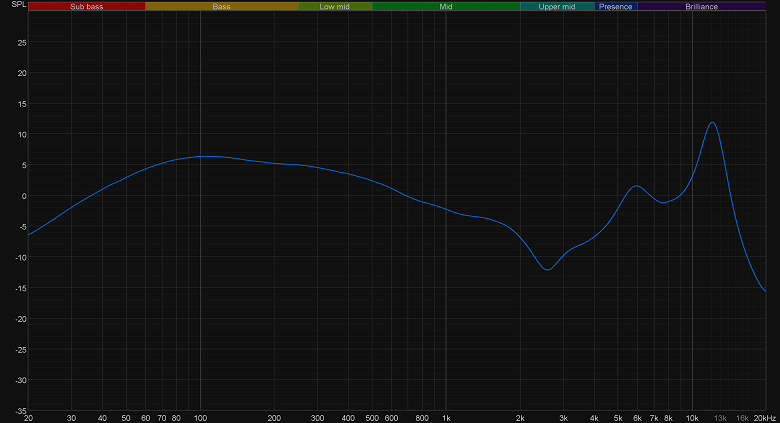780x423 pixels.
Task: Select the Mid frequency band label
Action: pyautogui.click(x=446, y=6)
